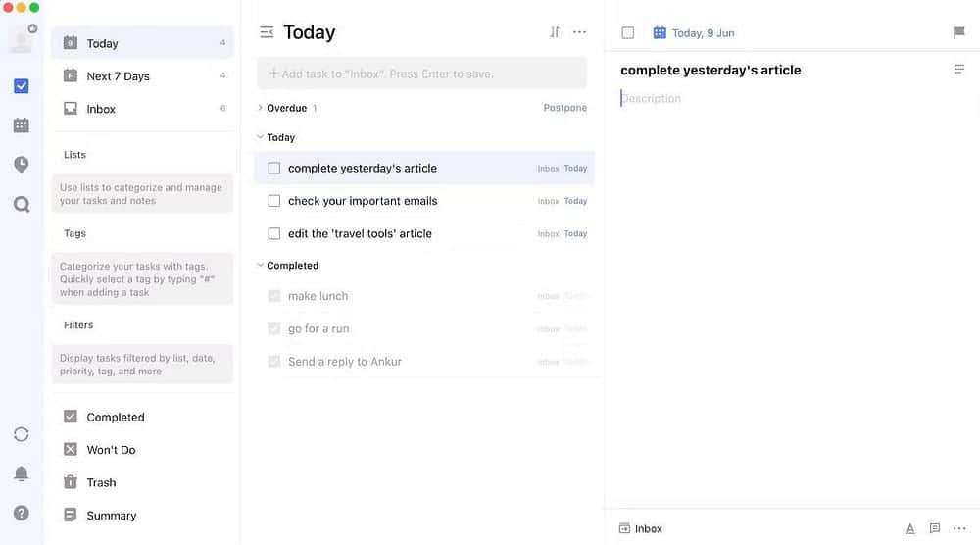980x545 pixels.
Task: Open the help question mark icon
Action: 22,513
